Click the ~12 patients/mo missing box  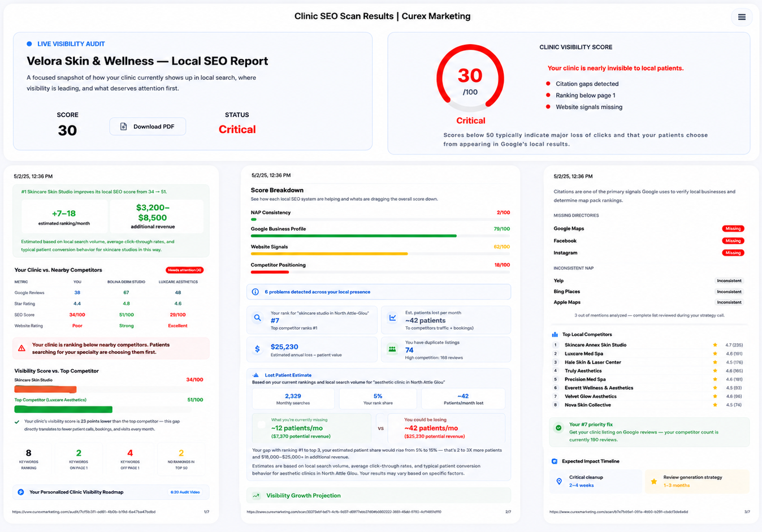click(312, 428)
